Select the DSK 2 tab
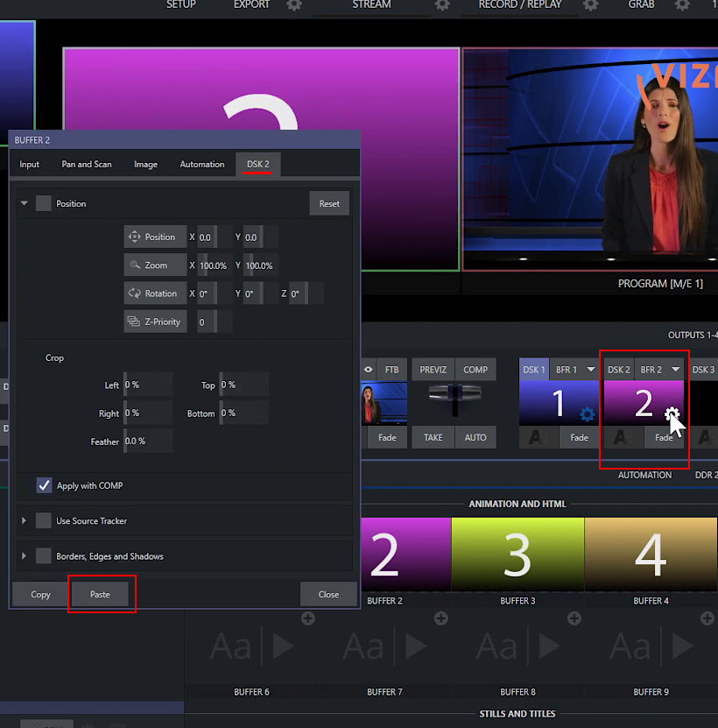 click(258, 165)
